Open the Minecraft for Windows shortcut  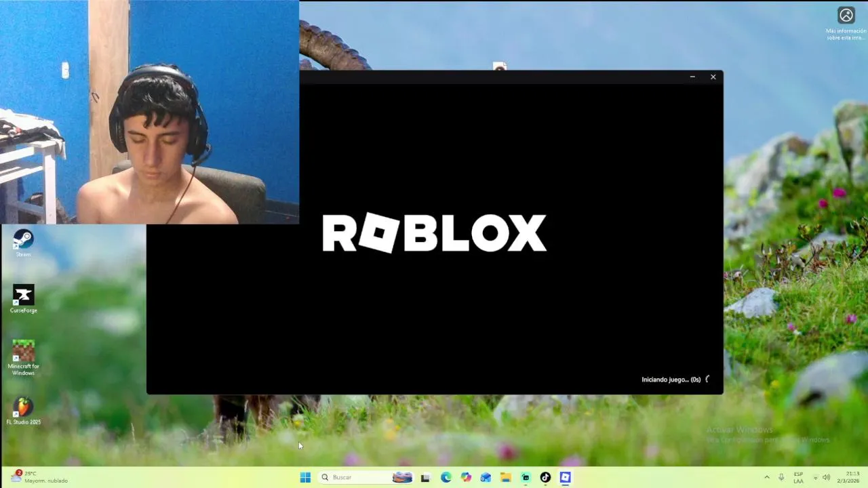point(23,358)
